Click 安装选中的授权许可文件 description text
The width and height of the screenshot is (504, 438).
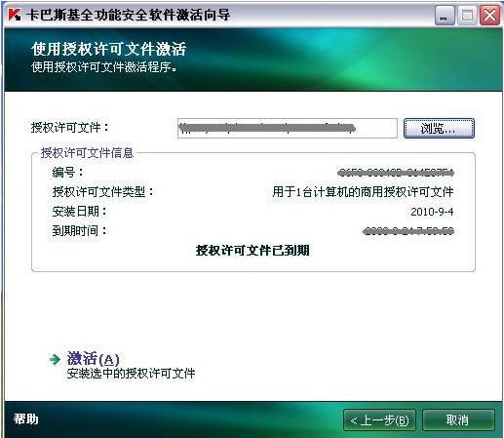(x=131, y=374)
